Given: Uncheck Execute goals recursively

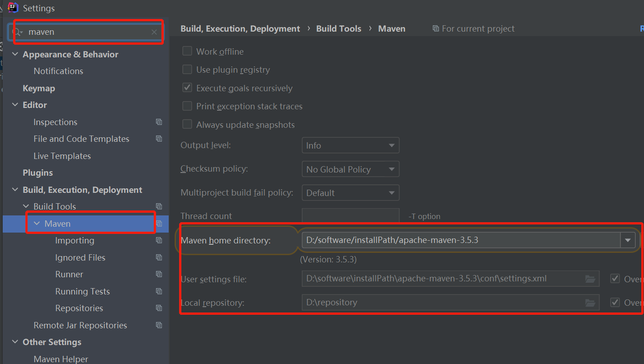Looking at the screenshot, I should (187, 88).
